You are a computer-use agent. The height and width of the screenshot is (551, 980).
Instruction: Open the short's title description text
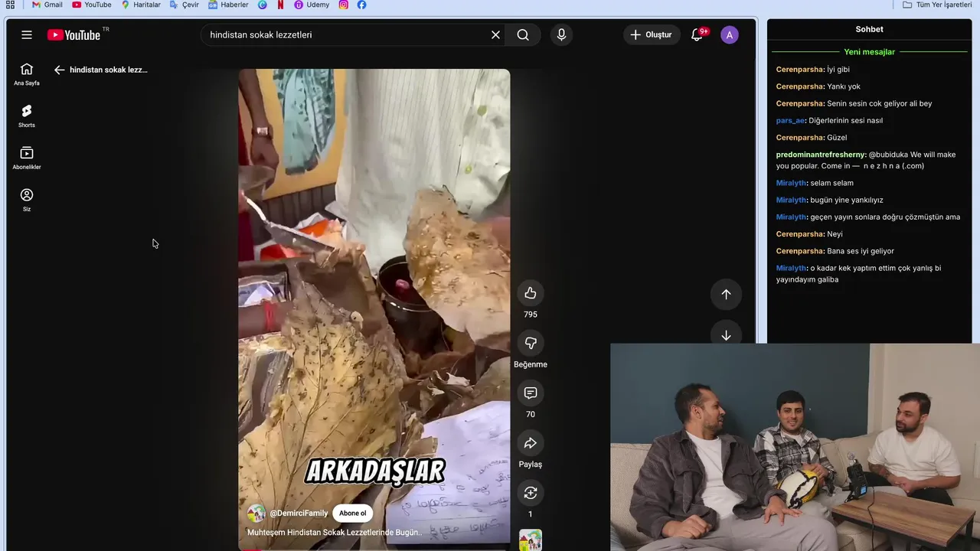pyautogui.click(x=335, y=532)
